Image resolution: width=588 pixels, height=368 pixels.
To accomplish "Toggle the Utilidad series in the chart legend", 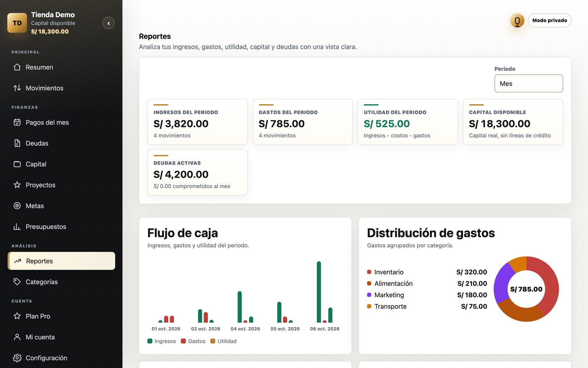I will [223, 341].
